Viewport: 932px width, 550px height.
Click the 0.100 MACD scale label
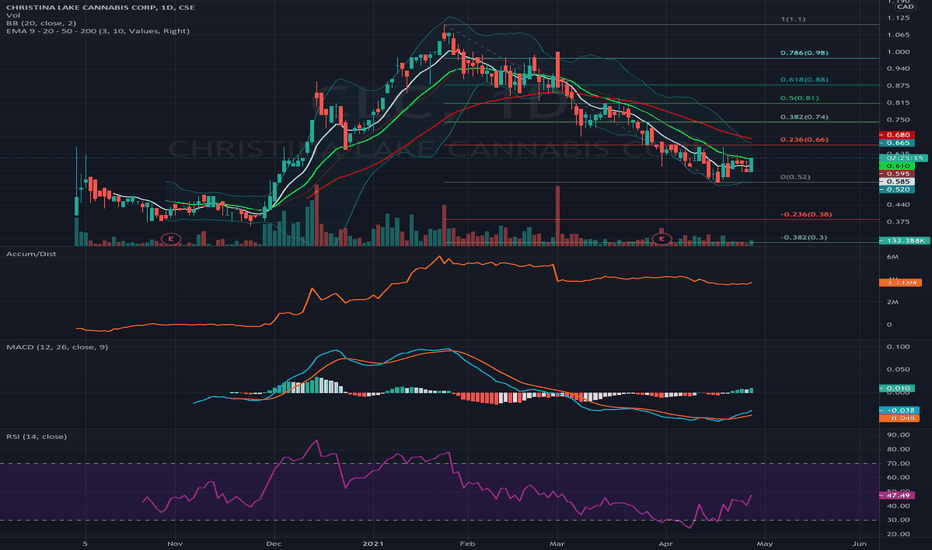click(x=898, y=347)
